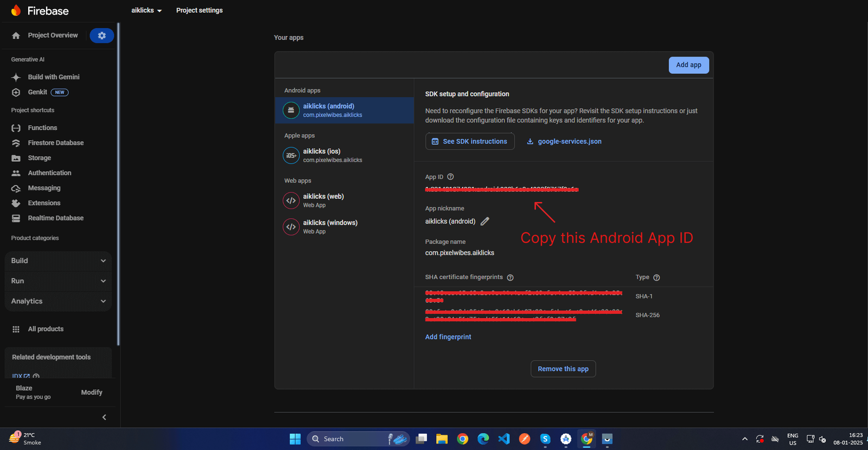Open Firestore Database from sidebar
Image resolution: width=868 pixels, height=450 pixels.
pos(55,143)
